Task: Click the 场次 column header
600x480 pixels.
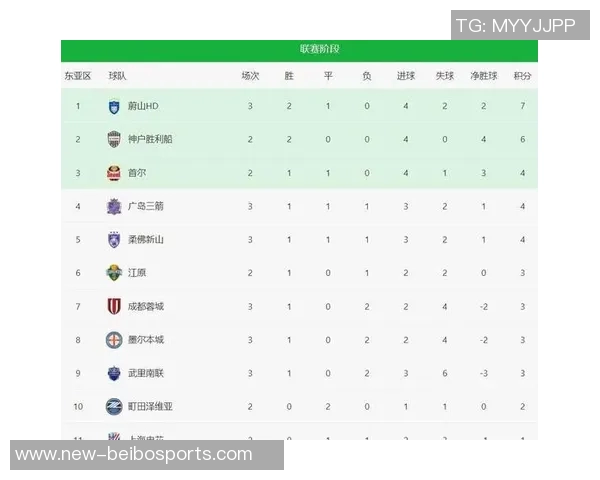Action: [250, 75]
